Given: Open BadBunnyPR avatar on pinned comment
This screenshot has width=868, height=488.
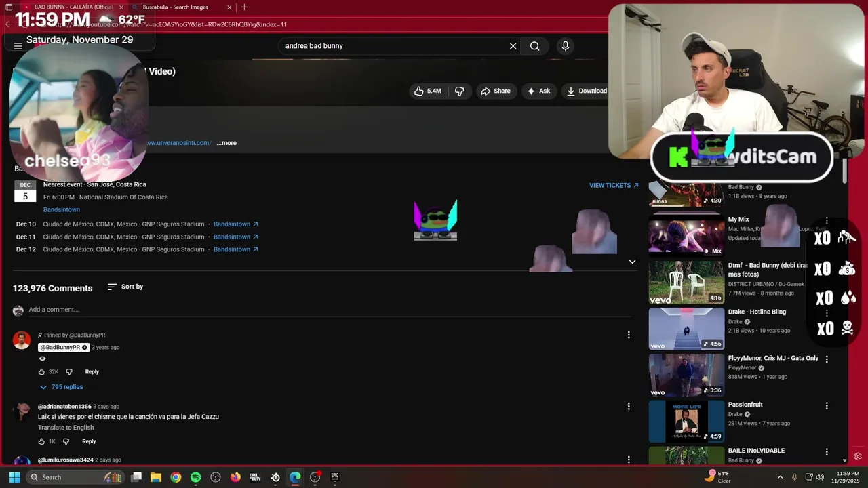Looking at the screenshot, I should (22, 340).
